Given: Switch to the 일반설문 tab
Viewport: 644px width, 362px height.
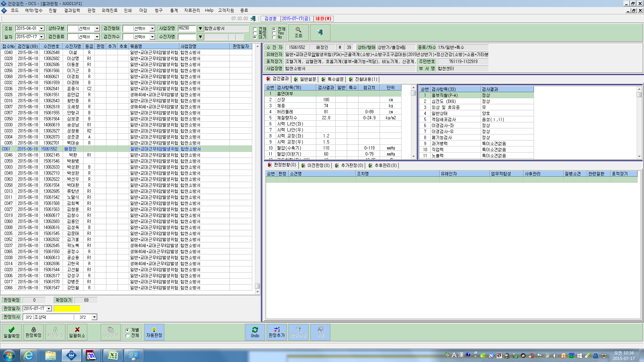Looking at the screenshot, I should point(305,79).
